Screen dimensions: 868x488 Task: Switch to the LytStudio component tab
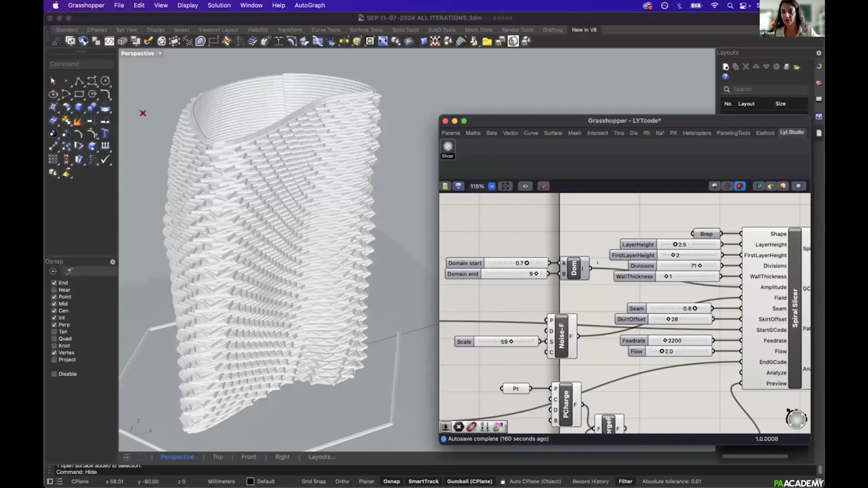(791, 132)
